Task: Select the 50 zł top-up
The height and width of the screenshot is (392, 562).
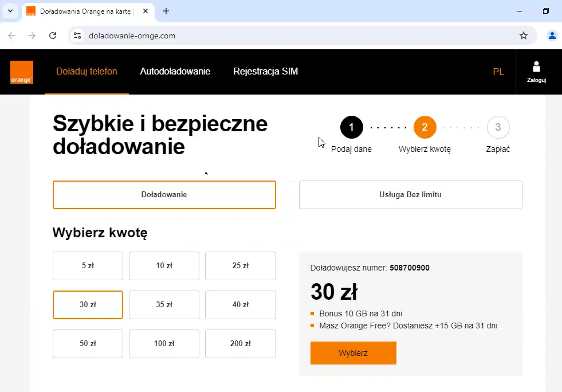Action: [88, 344]
